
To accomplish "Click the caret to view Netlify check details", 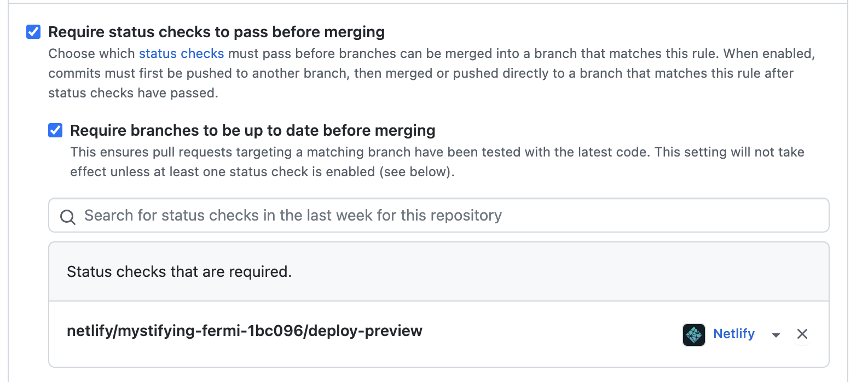I will coord(776,335).
